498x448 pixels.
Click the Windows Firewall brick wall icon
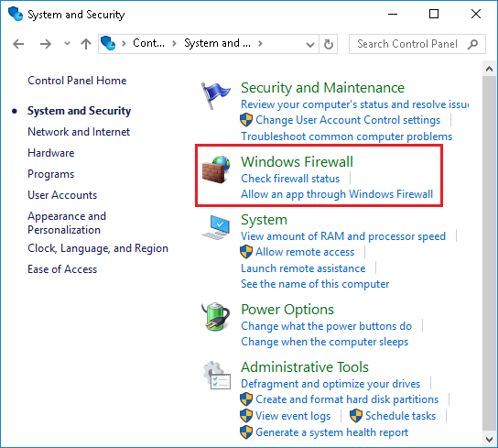point(216,169)
